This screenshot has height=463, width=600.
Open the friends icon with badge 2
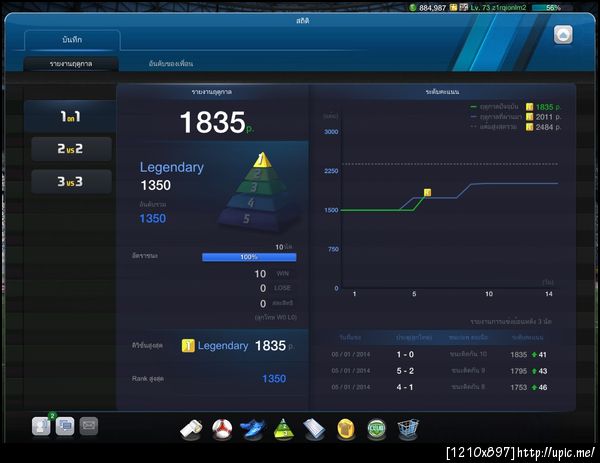coord(41,426)
